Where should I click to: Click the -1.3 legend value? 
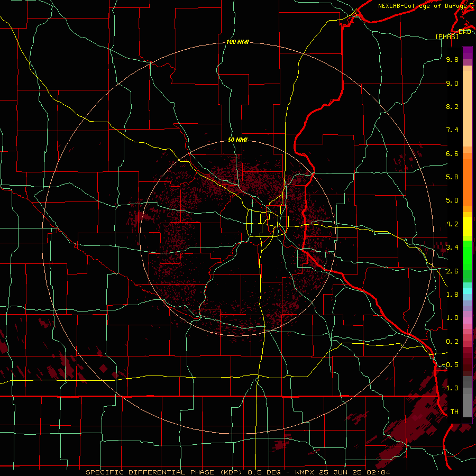tap(450, 388)
